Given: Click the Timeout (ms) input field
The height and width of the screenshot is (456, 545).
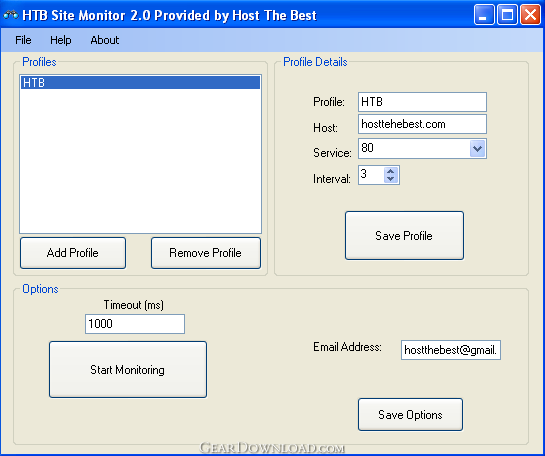Looking at the screenshot, I should [x=135, y=324].
